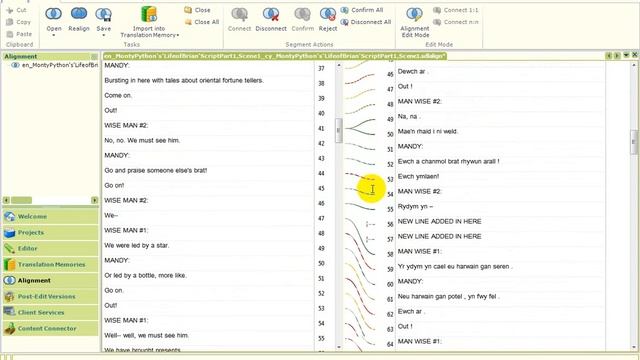Click left arrow of navigation tree scrollbar
Image resolution: width=640 pixels, height=360 pixels.
(x=6, y=200)
